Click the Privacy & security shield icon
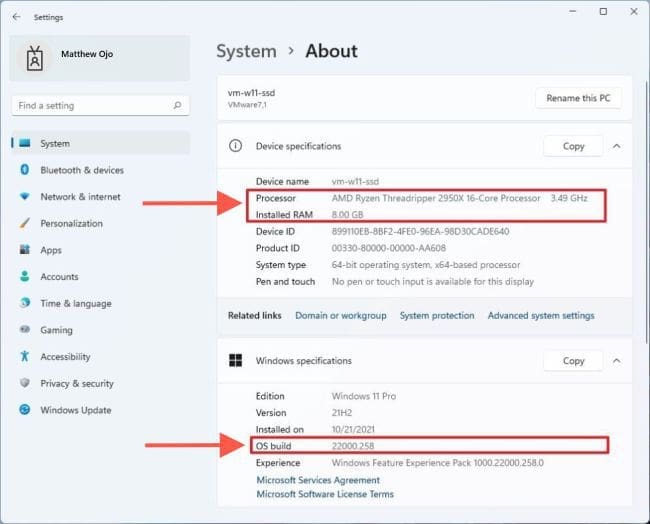The image size is (650, 524). click(x=25, y=383)
